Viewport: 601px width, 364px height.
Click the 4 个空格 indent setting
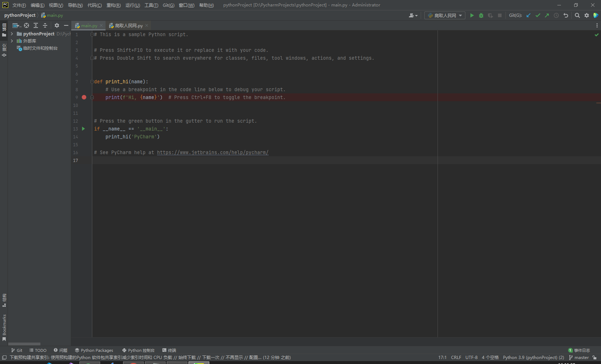pyautogui.click(x=490, y=358)
